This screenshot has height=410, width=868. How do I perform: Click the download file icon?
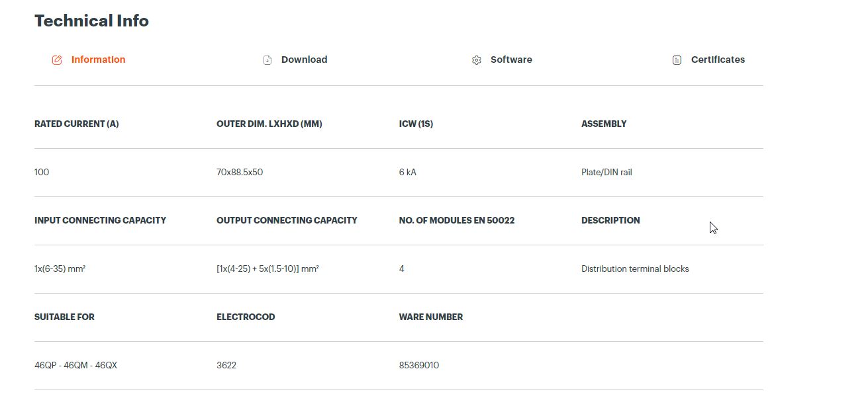pyautogui.click(x=267, y=60)
